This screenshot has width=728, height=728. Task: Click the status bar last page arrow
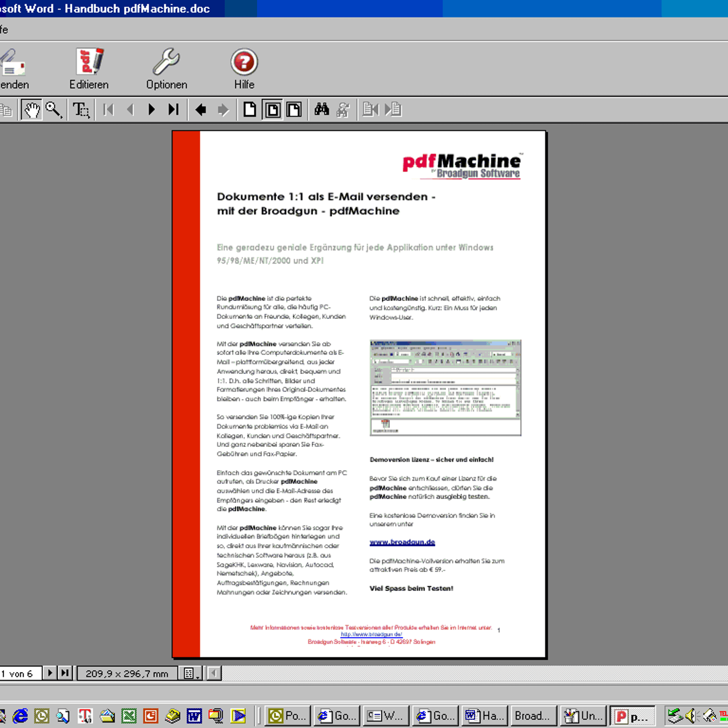point(65,673)
